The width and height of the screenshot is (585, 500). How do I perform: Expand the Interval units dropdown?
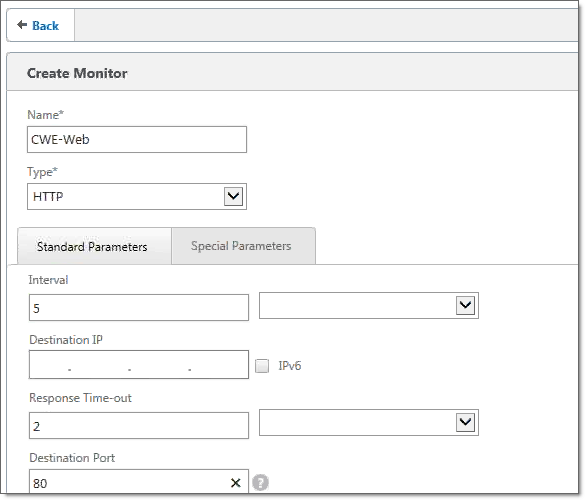pyautogui.click(x=369, y=306)
